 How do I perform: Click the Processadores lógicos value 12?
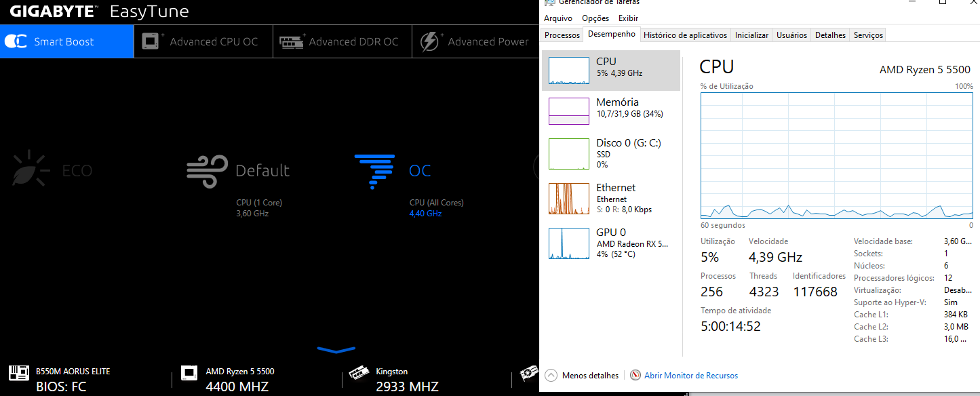[948, 278]
